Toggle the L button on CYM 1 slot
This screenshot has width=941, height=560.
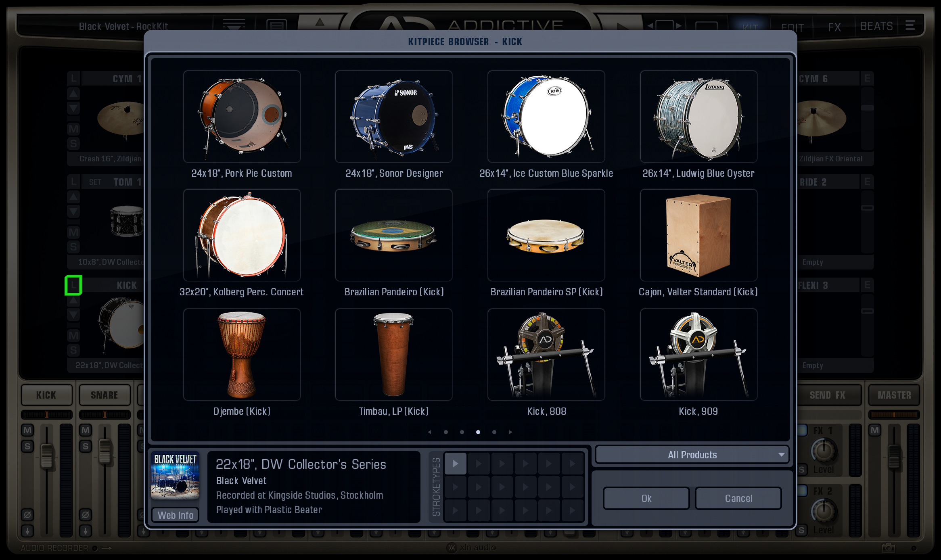click(x=73, y=79)
